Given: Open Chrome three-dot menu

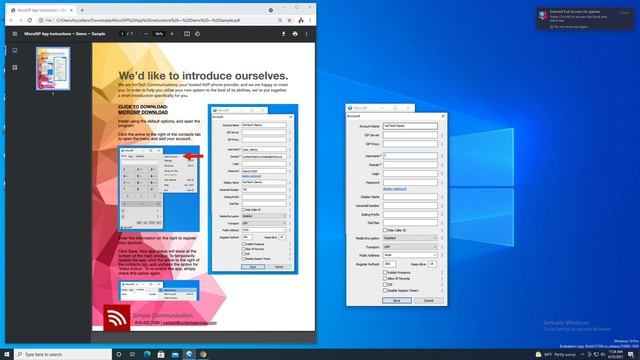Looking at the screenshot, I should coord(310,20).
